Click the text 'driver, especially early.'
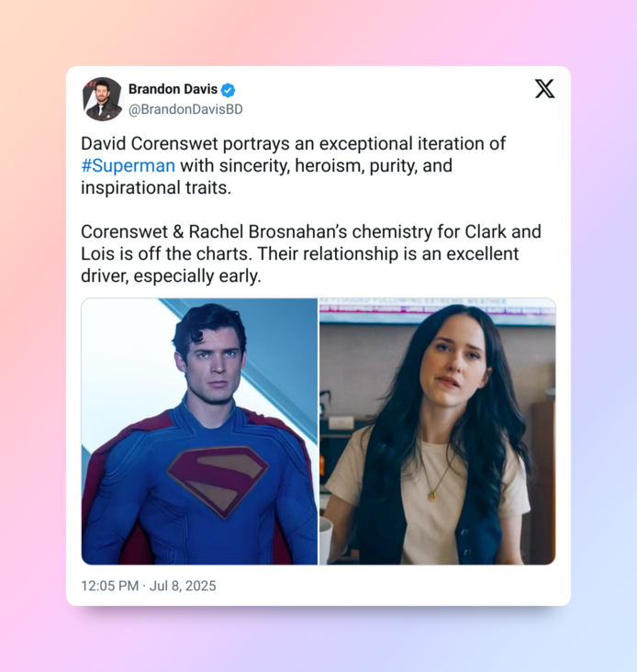This screenshot has width=637, height=672. tap(171, 276)
